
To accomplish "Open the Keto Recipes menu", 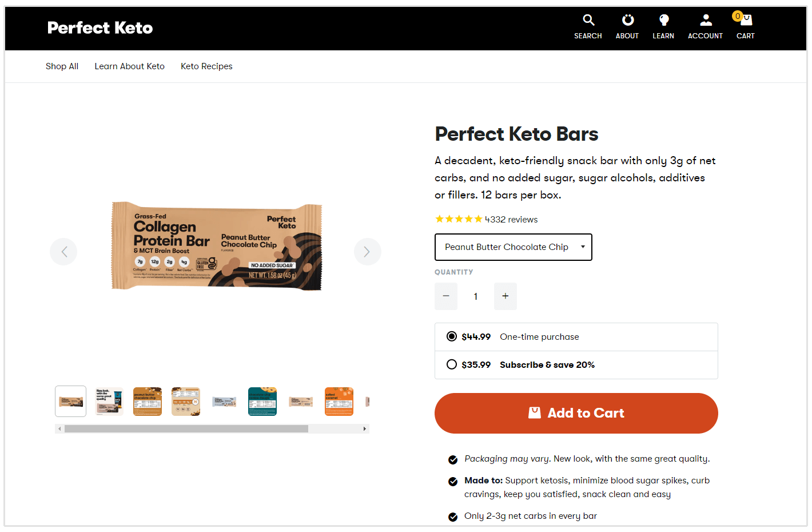I will point(206,66).
